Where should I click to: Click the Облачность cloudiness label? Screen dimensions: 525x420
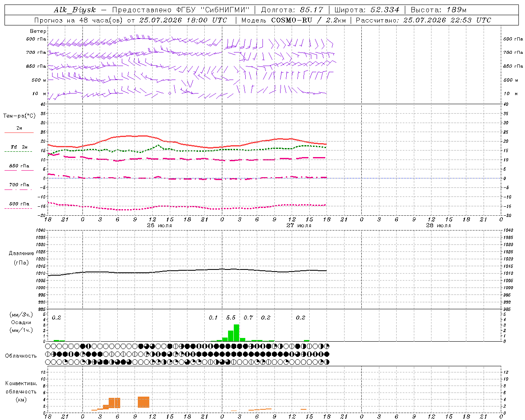pos(21,356)
